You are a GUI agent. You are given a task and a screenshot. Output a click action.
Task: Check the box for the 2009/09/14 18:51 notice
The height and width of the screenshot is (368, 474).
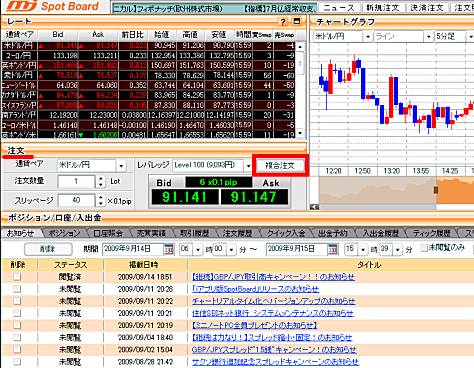17,277
